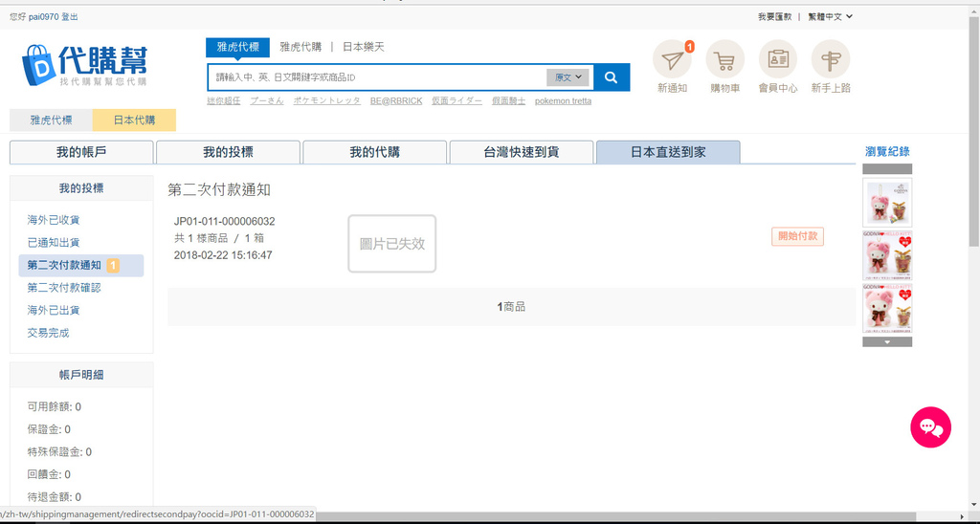Open 海外已收貨 in the sidebar
980x524 pixels.
point(54,220)
